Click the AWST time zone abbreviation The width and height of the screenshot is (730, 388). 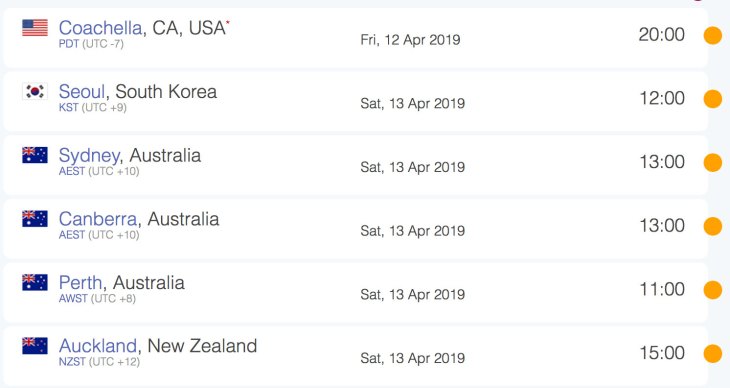pos(73,299)
